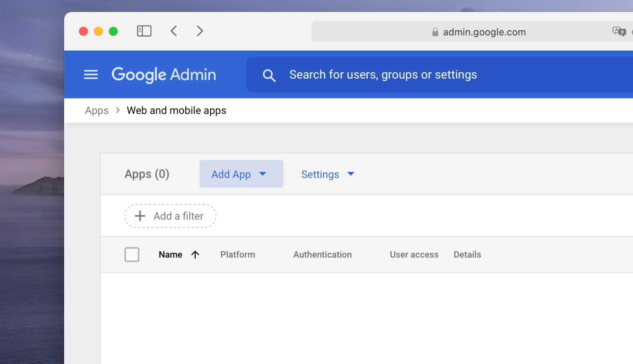Click Web and mobile apps breadcrumb

point(176,110)
